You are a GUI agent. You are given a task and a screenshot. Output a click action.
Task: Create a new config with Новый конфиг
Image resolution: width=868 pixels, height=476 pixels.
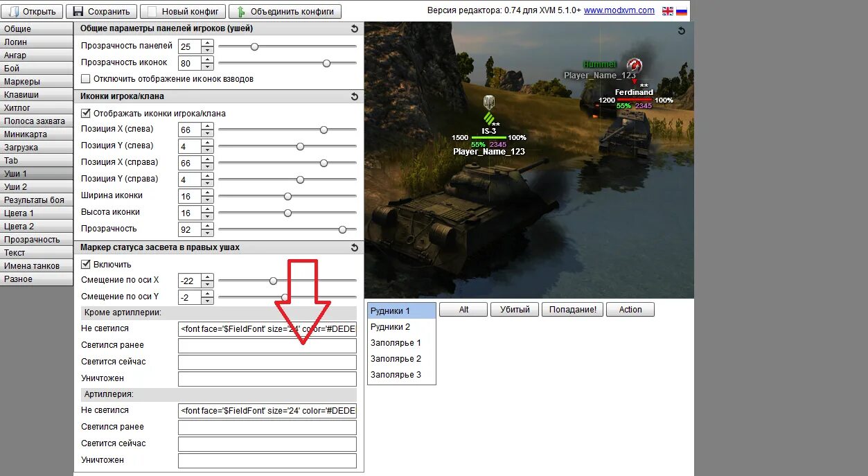183,12
